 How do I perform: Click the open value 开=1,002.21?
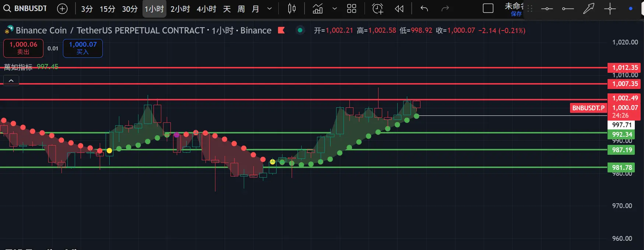(x=333, y=31)
